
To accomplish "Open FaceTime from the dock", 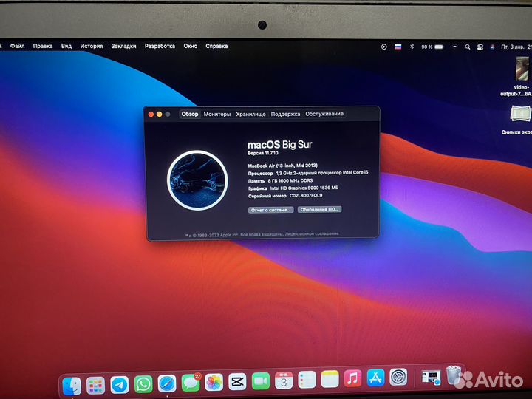I will [x=261, y=381].
